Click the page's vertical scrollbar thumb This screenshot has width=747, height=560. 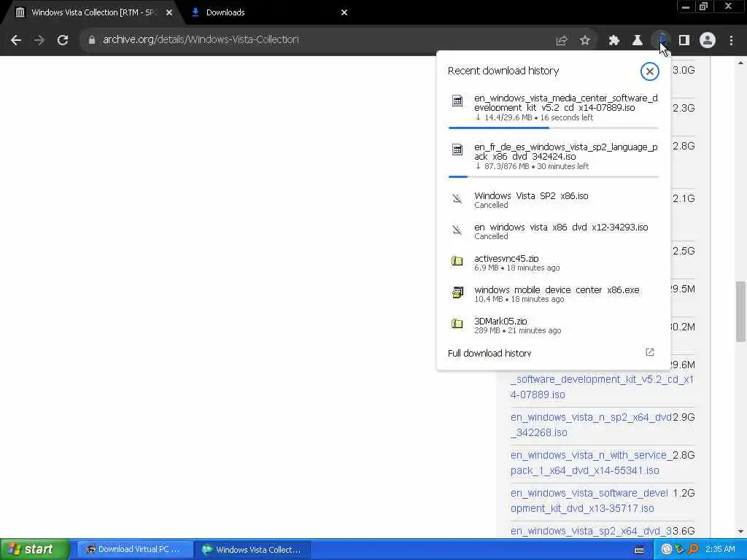740,311
